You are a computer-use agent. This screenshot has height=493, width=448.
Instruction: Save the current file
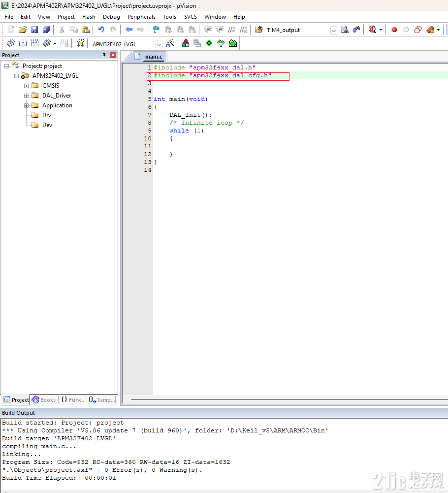point(34,30)
